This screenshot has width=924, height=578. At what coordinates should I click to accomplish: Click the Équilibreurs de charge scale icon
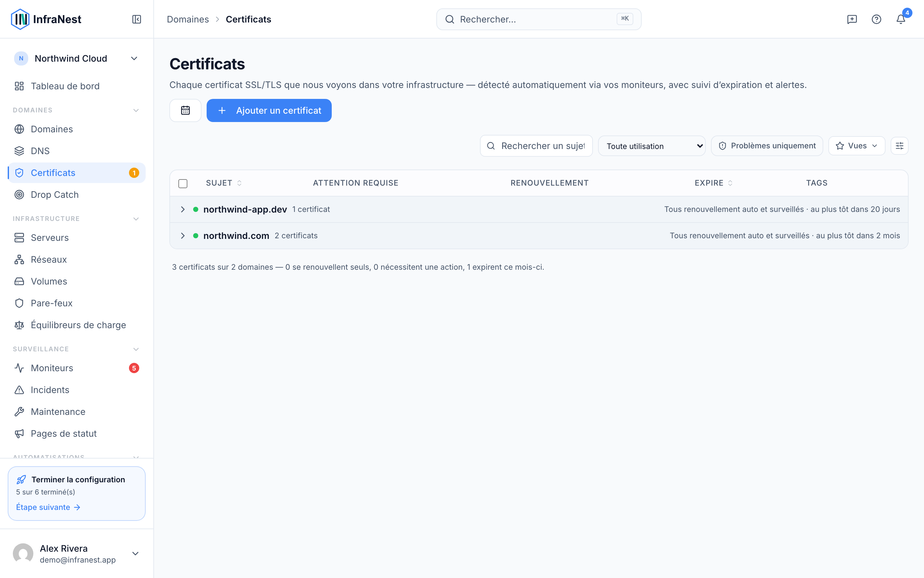pos(19,325)
